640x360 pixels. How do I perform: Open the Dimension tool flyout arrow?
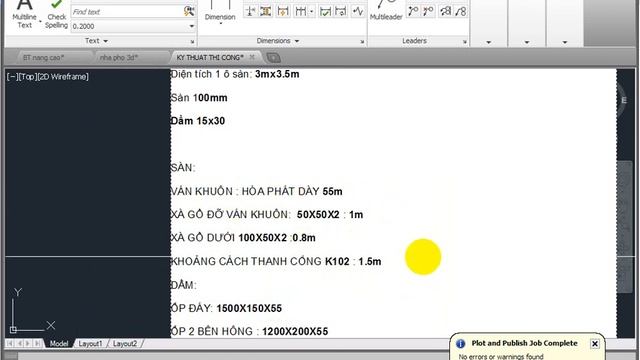pos(220,24)
